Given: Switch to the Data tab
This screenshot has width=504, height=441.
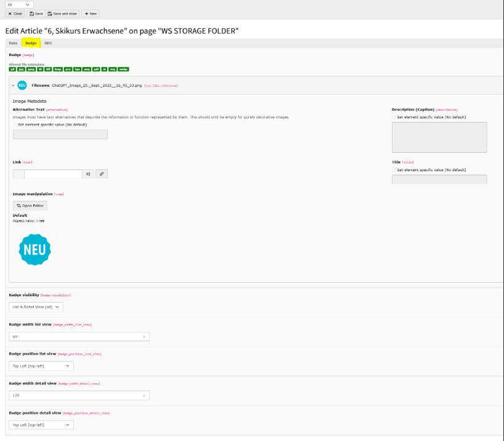Looking at the screenshot, I should click(13, 43).
